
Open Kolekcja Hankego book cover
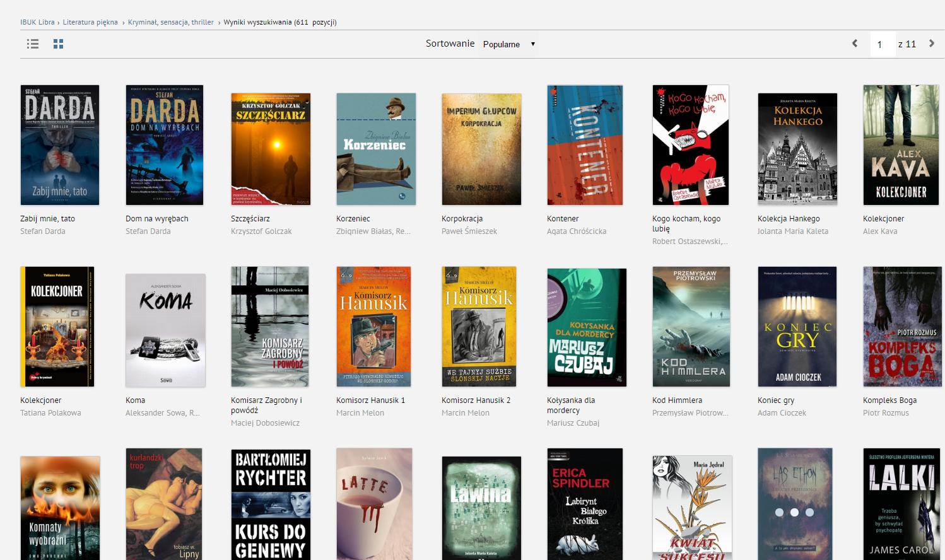point(797,149)
